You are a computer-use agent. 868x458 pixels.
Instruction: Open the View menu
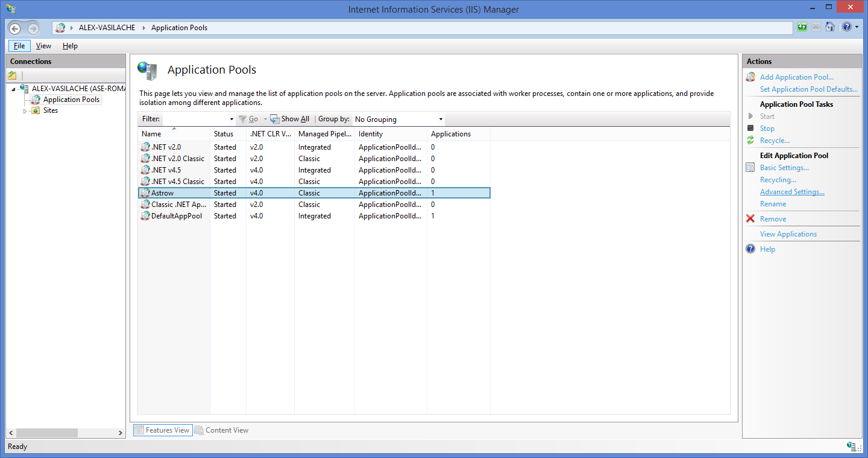click(43, 46)
